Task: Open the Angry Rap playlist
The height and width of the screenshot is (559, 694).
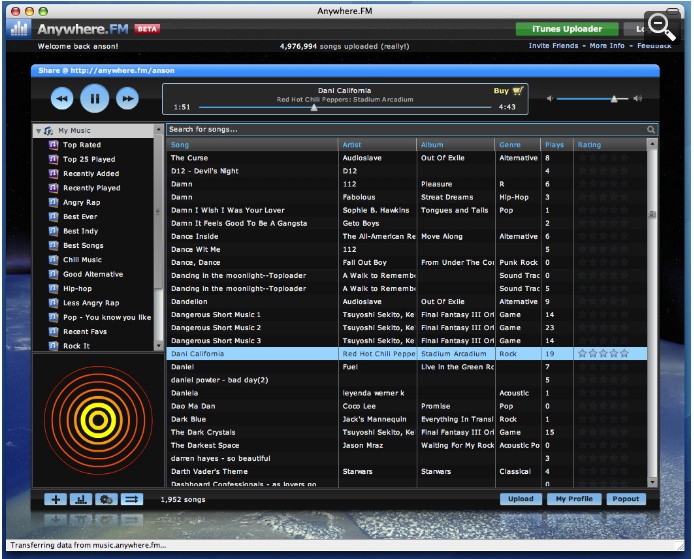Action: coord(81,202)
